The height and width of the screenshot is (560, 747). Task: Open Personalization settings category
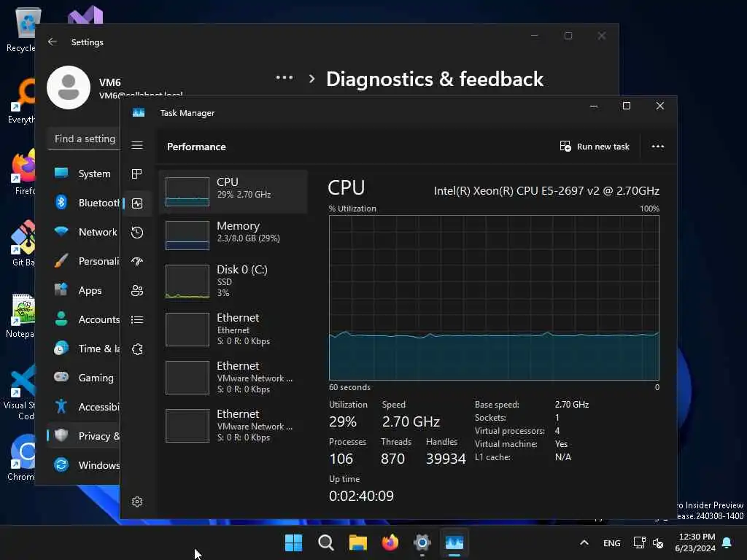pyautogui.click(x=83, y=261)
